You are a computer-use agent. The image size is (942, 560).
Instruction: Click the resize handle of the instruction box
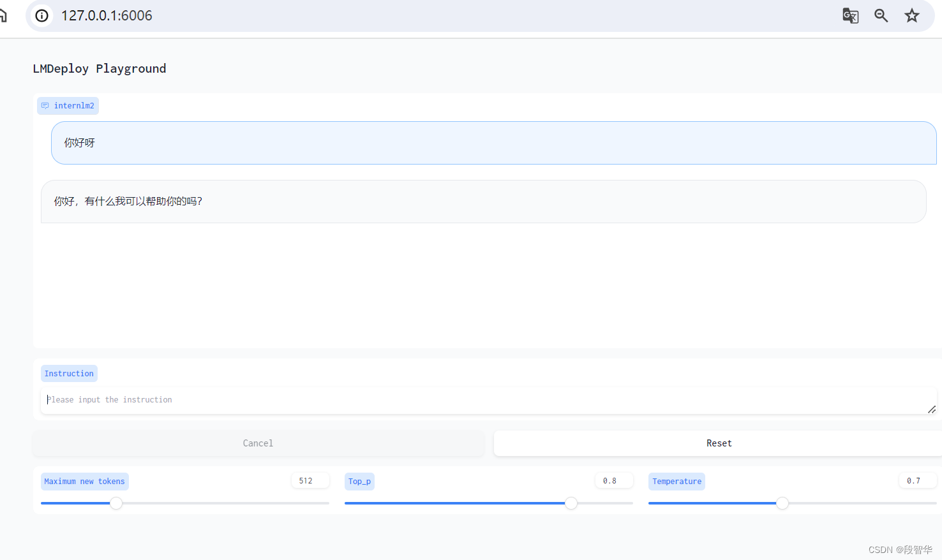click(932, 409)
